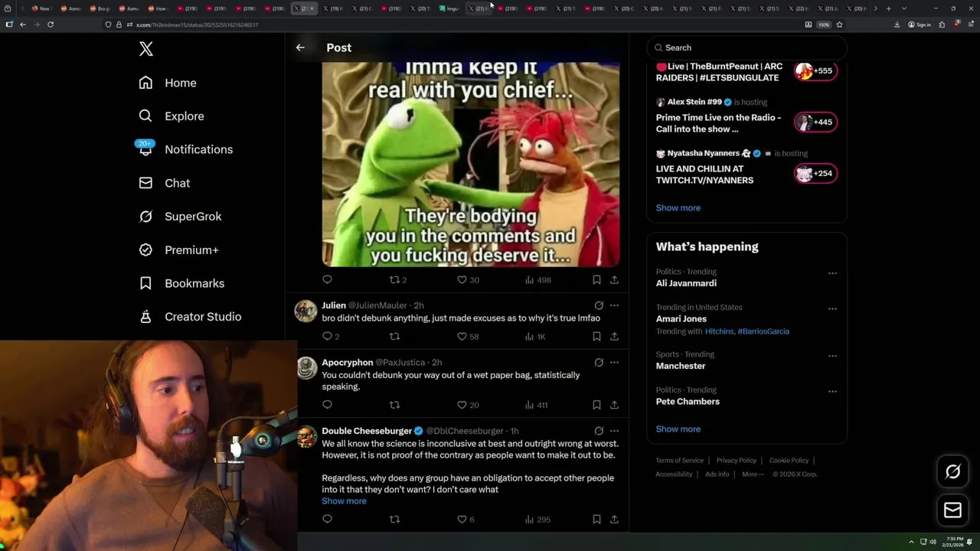Open the Amari Jones trend
The width and height of the screenshot is (980, 551).
(681, 318)
